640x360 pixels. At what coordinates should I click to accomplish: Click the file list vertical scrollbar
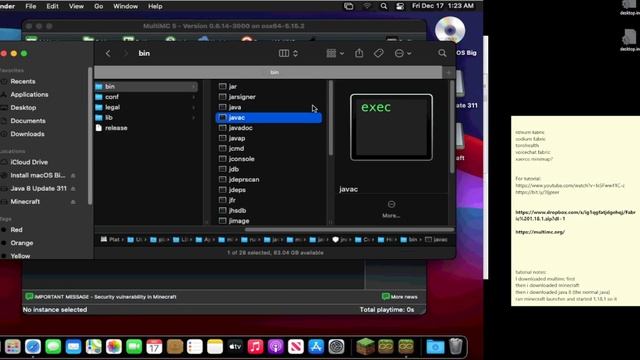[331, 118]
